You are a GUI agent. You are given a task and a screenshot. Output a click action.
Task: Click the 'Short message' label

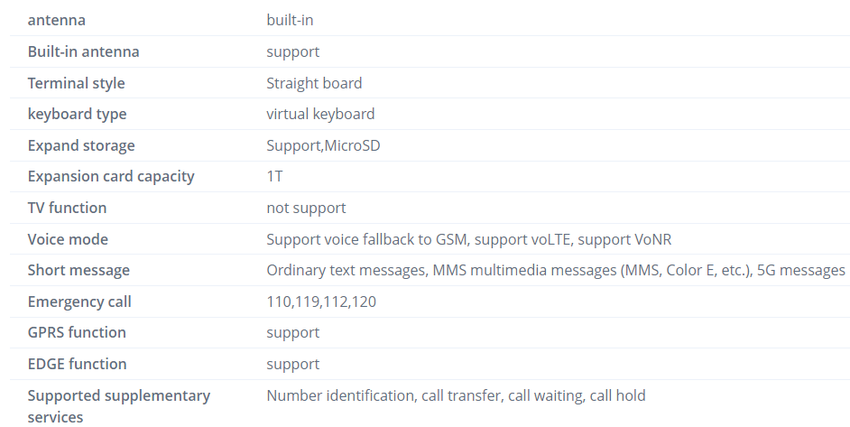[78, 270]
